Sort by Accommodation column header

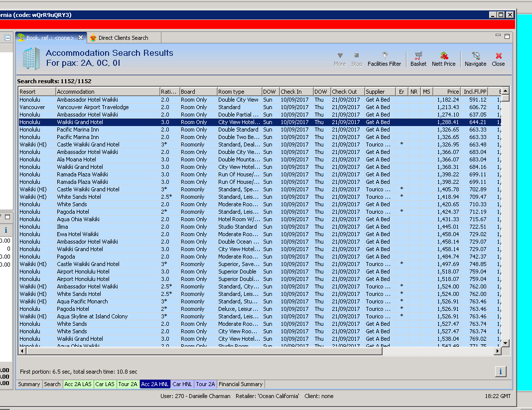tap(107, 92)
